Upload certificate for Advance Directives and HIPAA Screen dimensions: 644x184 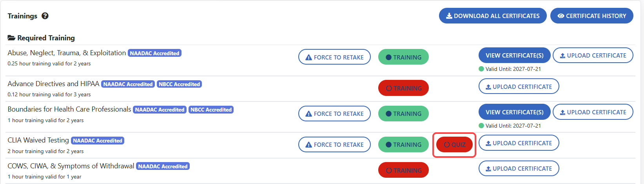519,87
